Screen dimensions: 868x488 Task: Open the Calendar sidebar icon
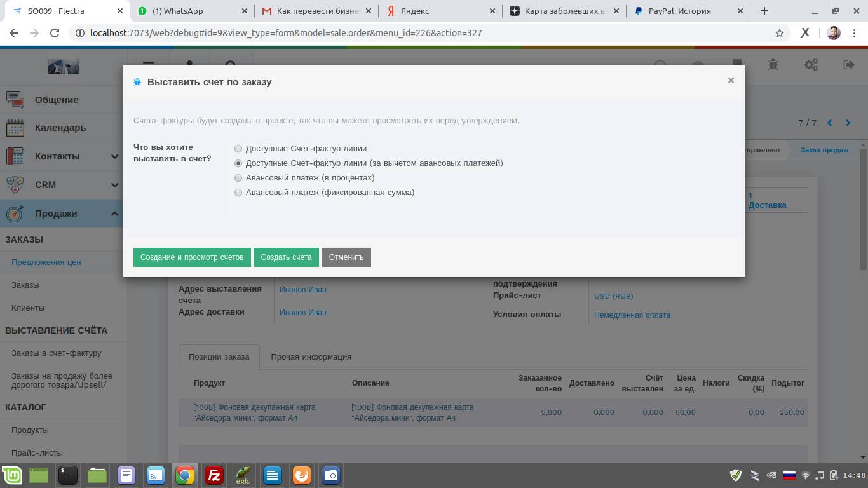pyautogui.click(x=15, y=128)
